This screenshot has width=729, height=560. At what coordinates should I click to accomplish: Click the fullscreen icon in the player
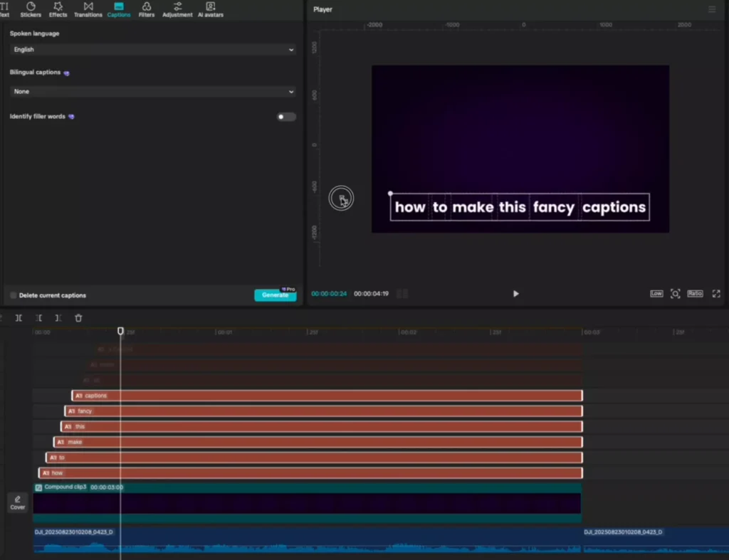pos(716,294)
